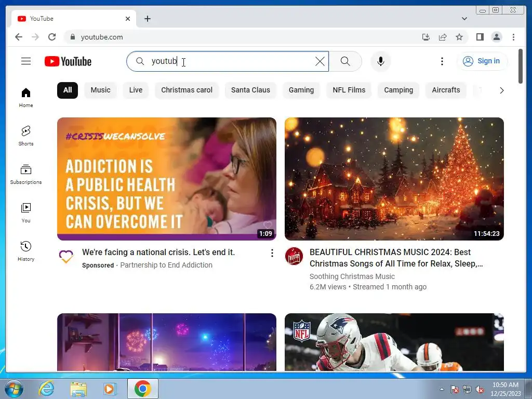Close the YouTube tab

[128, 19]
